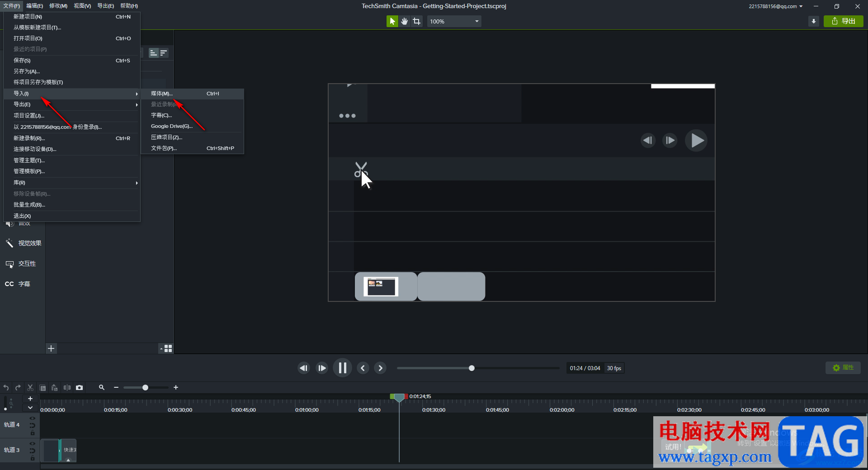The image size is (868, 470).
Task: Expand the 库(R) submenu arrow
Action: [x=137, y=183]
